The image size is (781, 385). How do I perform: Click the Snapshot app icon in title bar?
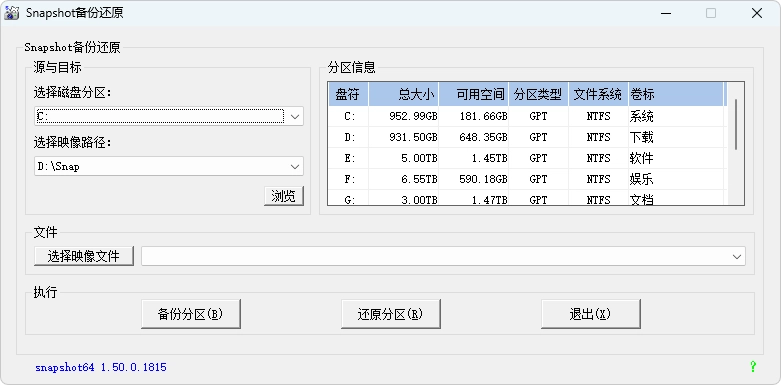[x=11, y=13]
